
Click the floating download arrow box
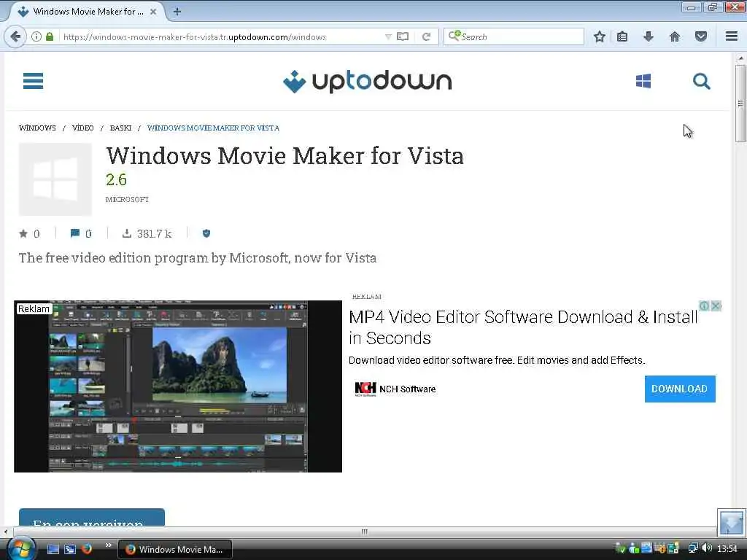coord(731,522)
